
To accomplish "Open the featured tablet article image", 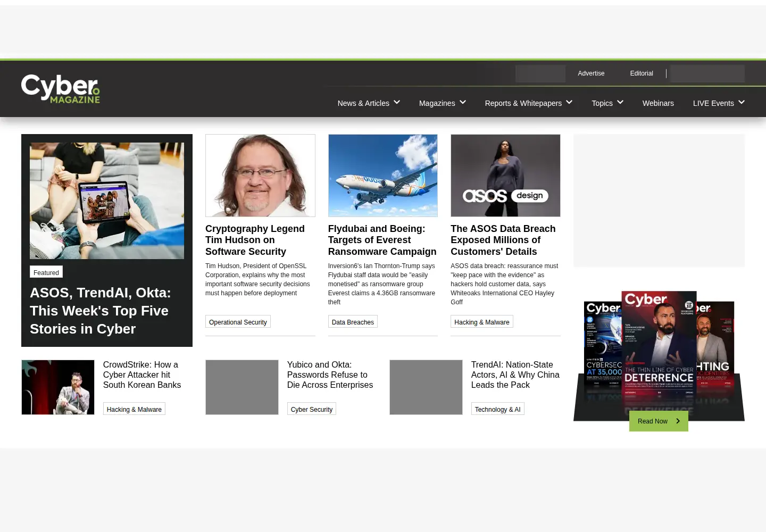I will [107, 201].
